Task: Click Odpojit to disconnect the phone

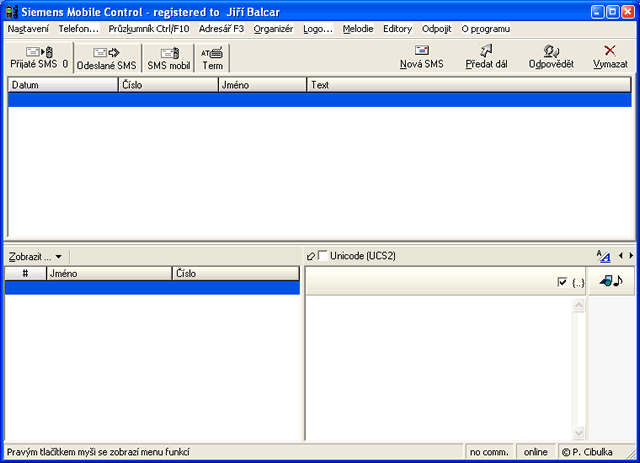Action: pos(436,29)
